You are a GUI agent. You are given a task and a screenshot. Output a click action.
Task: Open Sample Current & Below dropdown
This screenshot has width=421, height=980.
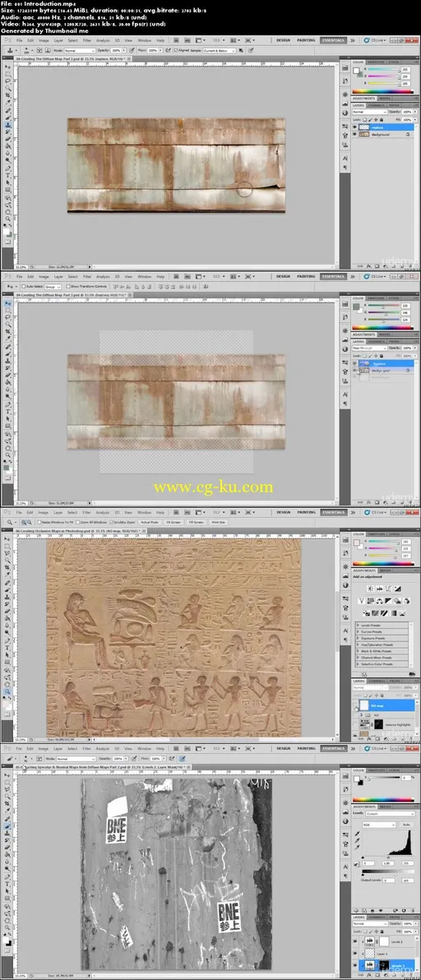click(x=219, y=51)
